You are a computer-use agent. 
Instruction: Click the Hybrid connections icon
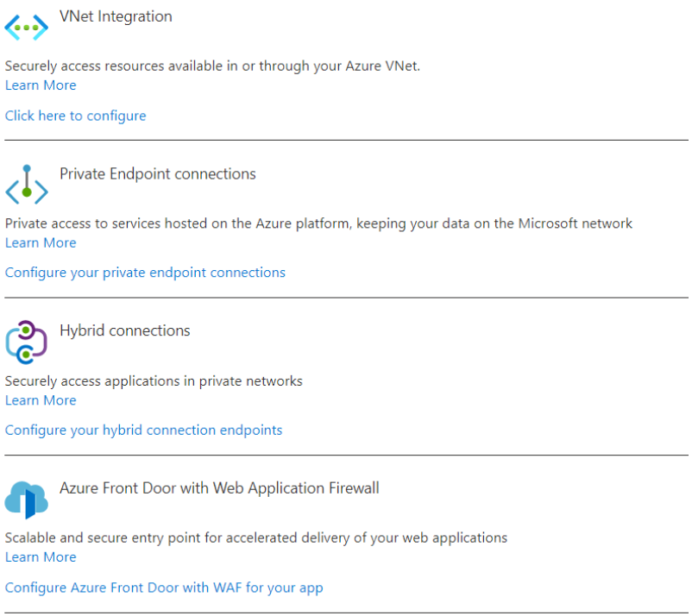coord(27,343)
